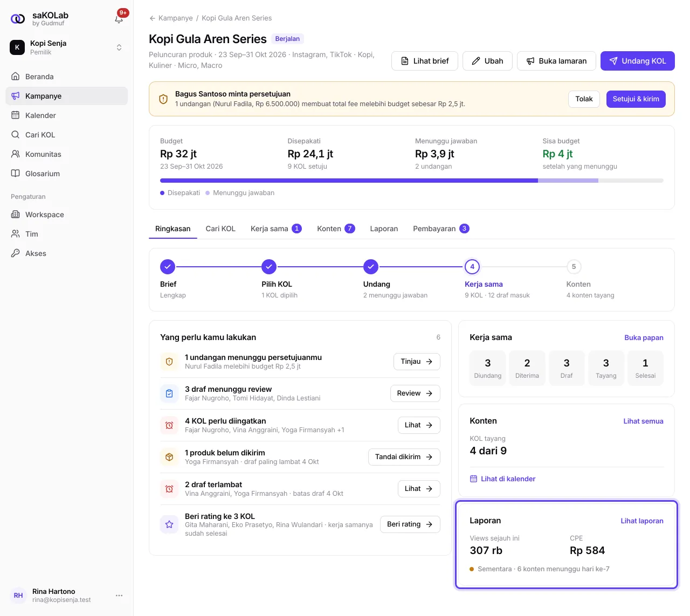
Task: Click Buka lamaran button
Action: click(x=556, y=61)
